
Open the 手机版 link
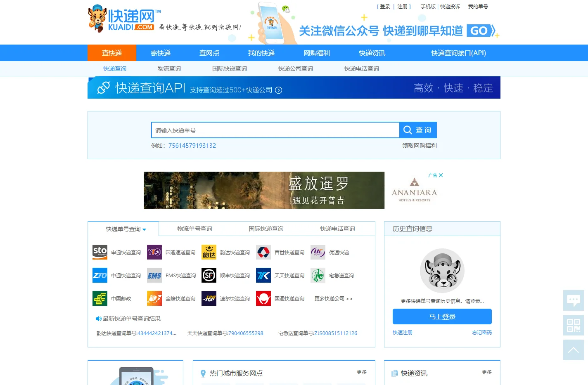[x=428, y=7]
